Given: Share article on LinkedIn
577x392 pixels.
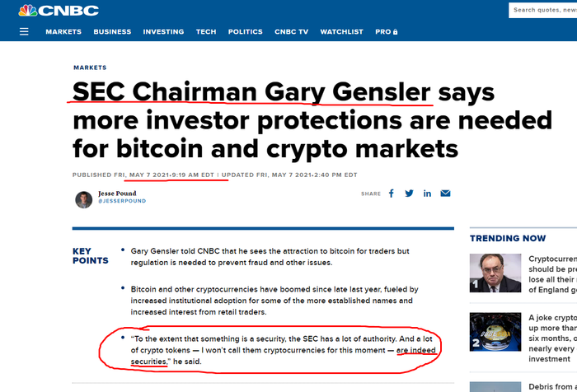Looking at the screenshot, I should (427, 194).
